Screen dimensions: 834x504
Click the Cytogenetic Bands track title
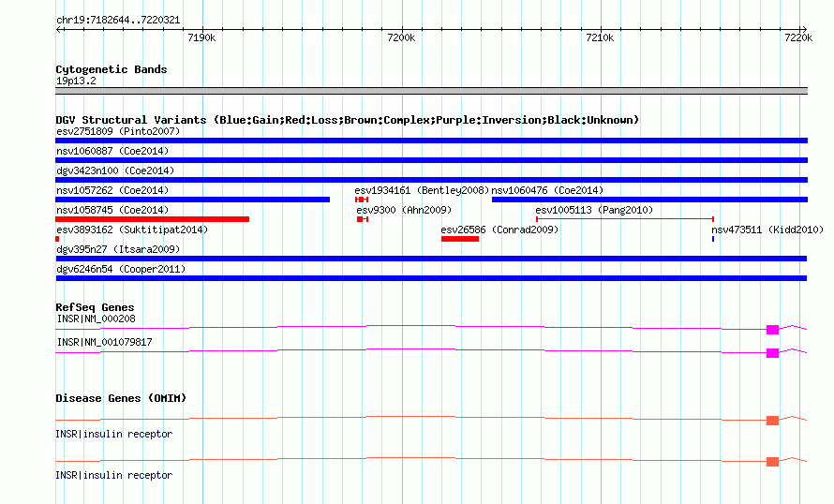pos(112,69)
